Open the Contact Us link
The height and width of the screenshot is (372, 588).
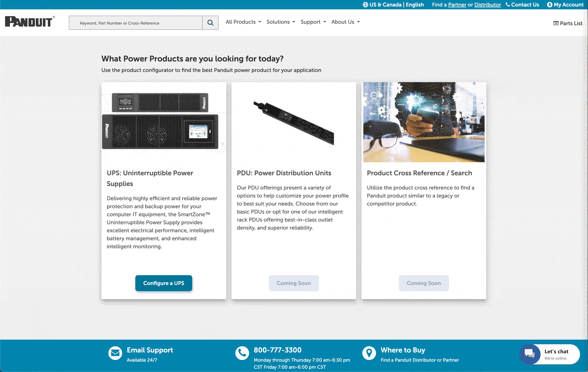(x=522, y=5)
